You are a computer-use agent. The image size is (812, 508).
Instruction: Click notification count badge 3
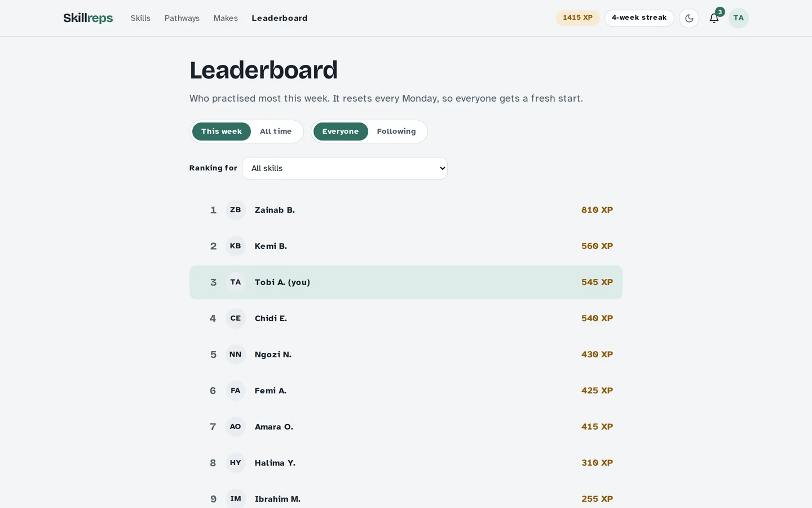coord(720,12)
